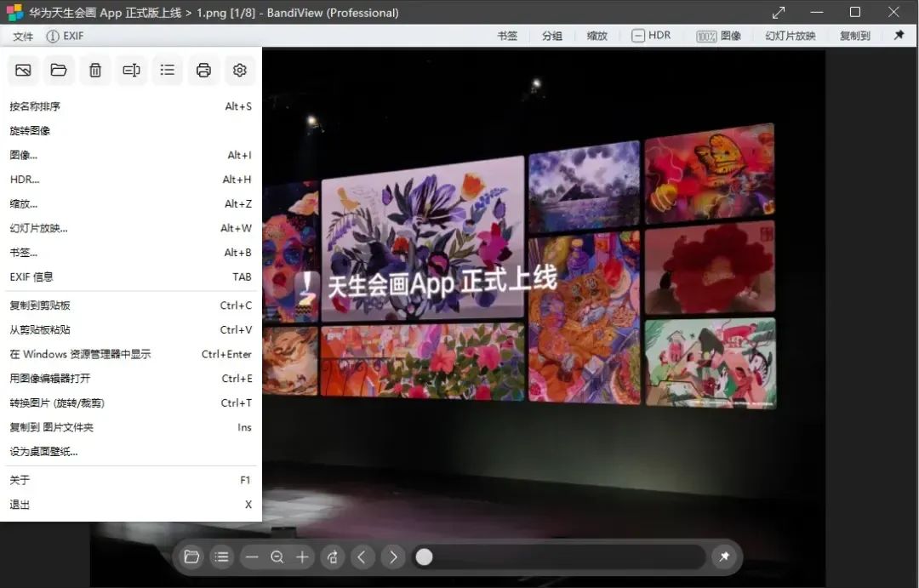Click the magnifier fit-zoom icon
919x588 pixels.
point(277,557)
